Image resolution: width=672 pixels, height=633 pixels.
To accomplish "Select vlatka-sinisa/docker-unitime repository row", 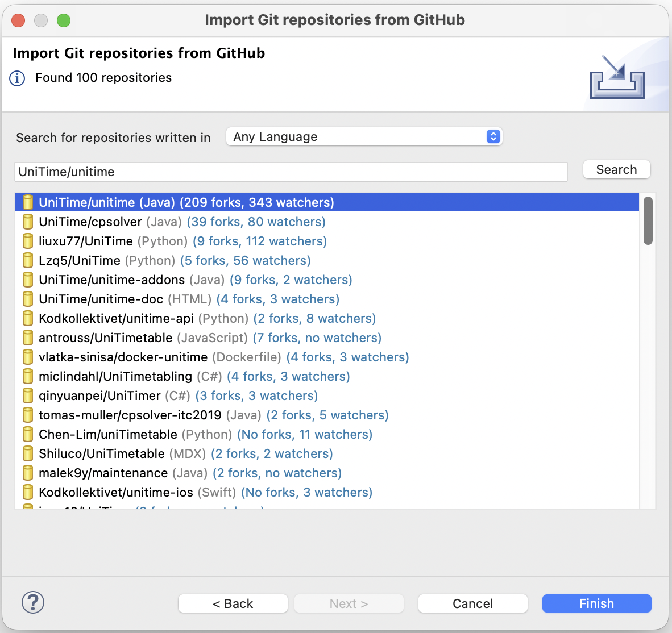I will tap(326, 357).
